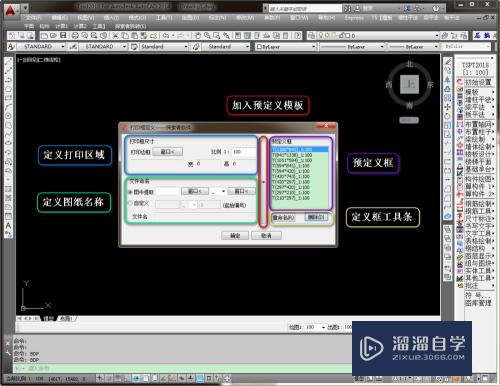Open the AutoCAD application logo menu
This screenshot has height=386, width=500.
coord(11,10)
